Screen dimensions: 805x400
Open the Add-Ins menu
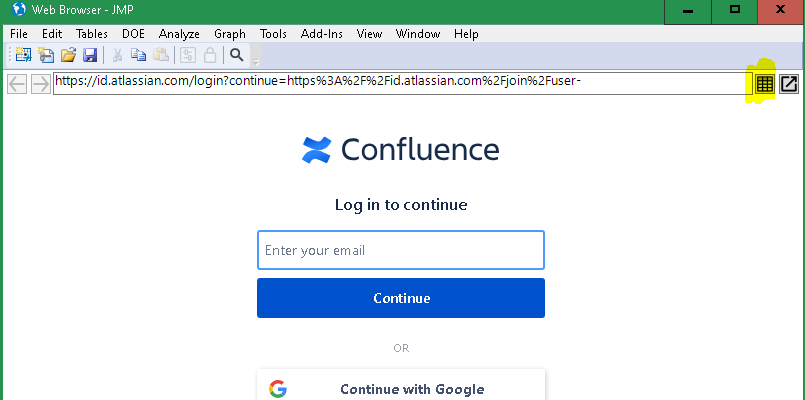click(321, 34)
